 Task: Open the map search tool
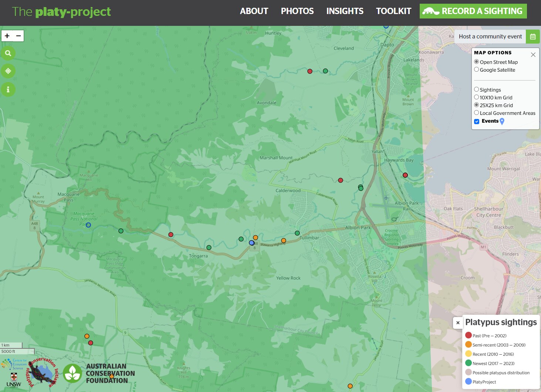(x=8, y=53)
